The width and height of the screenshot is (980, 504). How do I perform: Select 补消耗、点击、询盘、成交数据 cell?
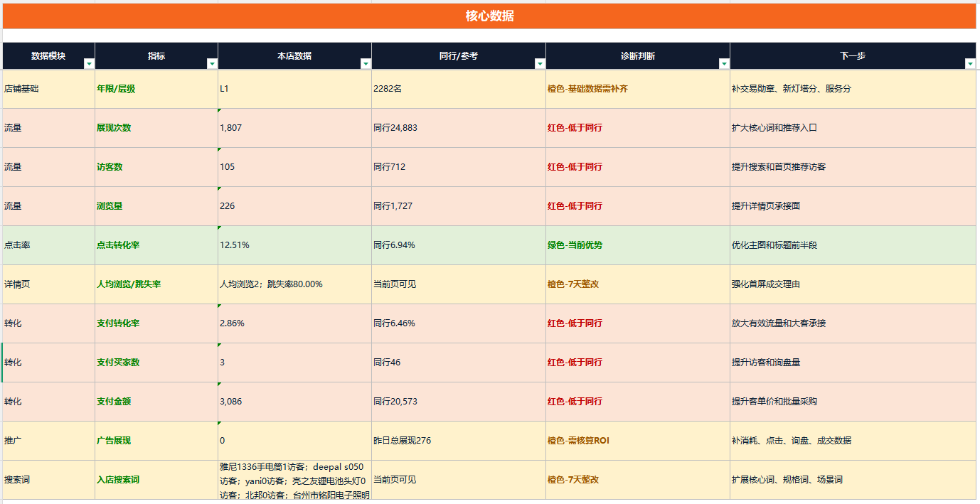(853, 441)
